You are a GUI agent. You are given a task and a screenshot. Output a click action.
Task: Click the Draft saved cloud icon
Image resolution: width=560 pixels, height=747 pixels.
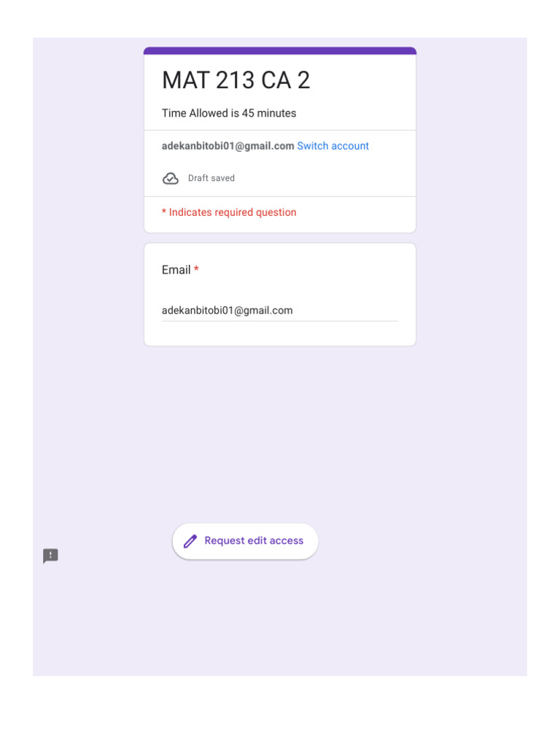pyautogui.click(x=170, y=179)
